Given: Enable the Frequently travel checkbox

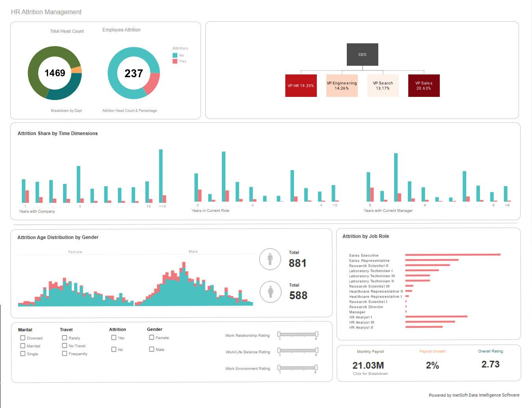Looking at the screenshot, I should [x=65, y=354].
